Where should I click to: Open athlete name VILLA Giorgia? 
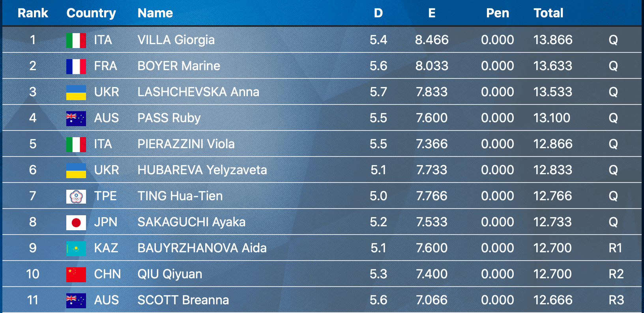(x=176, y=40)
